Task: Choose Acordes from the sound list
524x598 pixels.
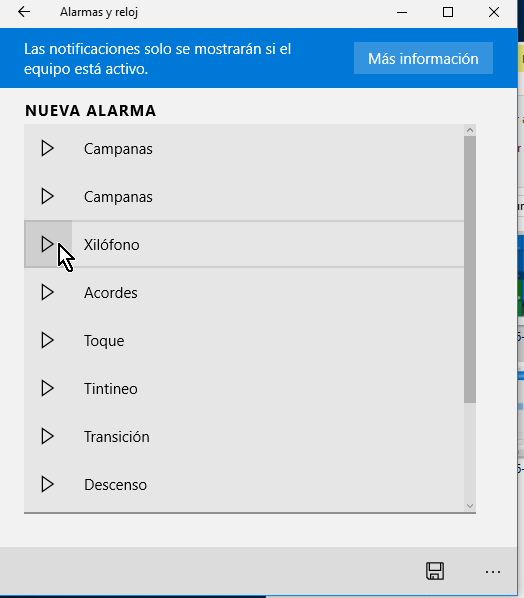Action: (244, 293)
